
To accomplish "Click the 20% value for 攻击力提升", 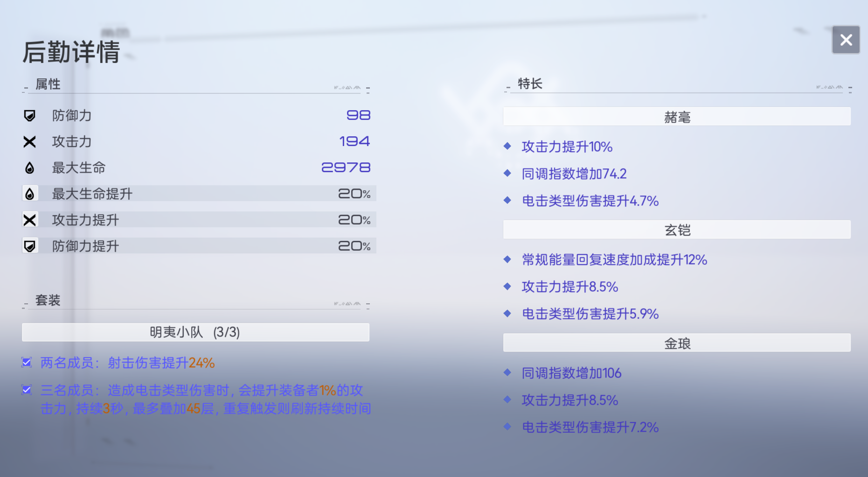I will (x=354, y=220).
